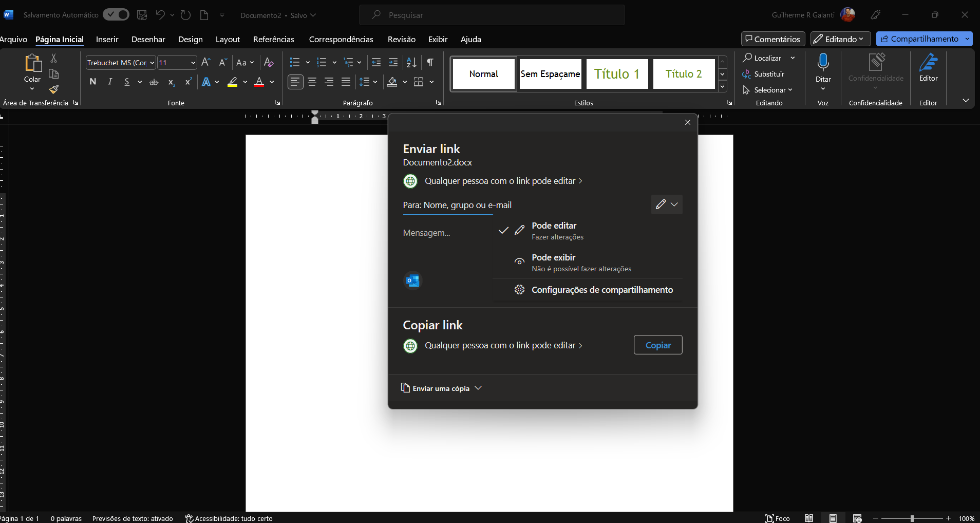The width and height of the screenshot is (980, 523).
Task: Switch to the Desenhar tab
Action: click(x=148, y=39)
